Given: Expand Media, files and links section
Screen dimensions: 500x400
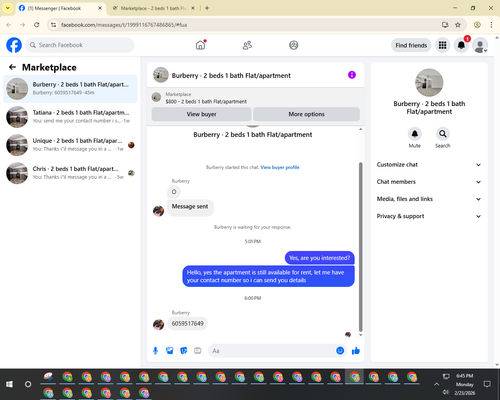Looking at the screenshot, I should pos(429,199).
